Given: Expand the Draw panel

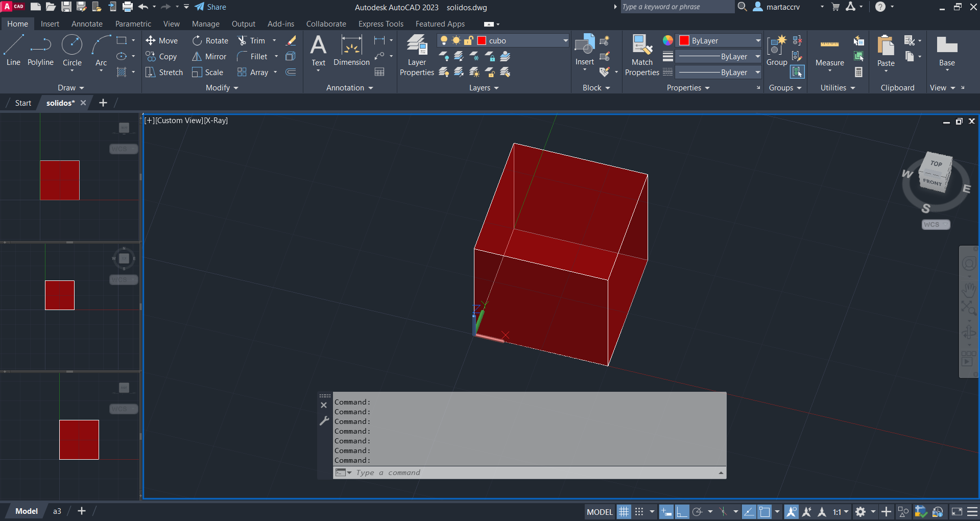Looking at the screenshot, I should point(70,88).
